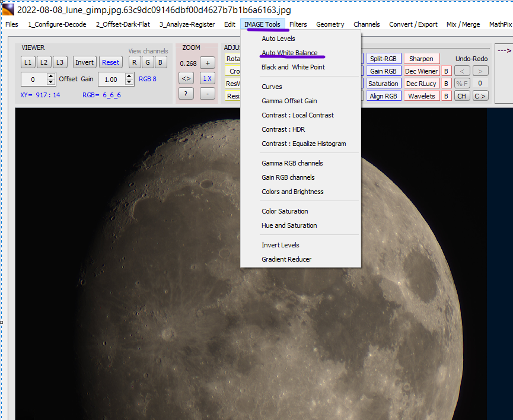
Task: Click the Sharpen button
Action: [x=421, y=59]
